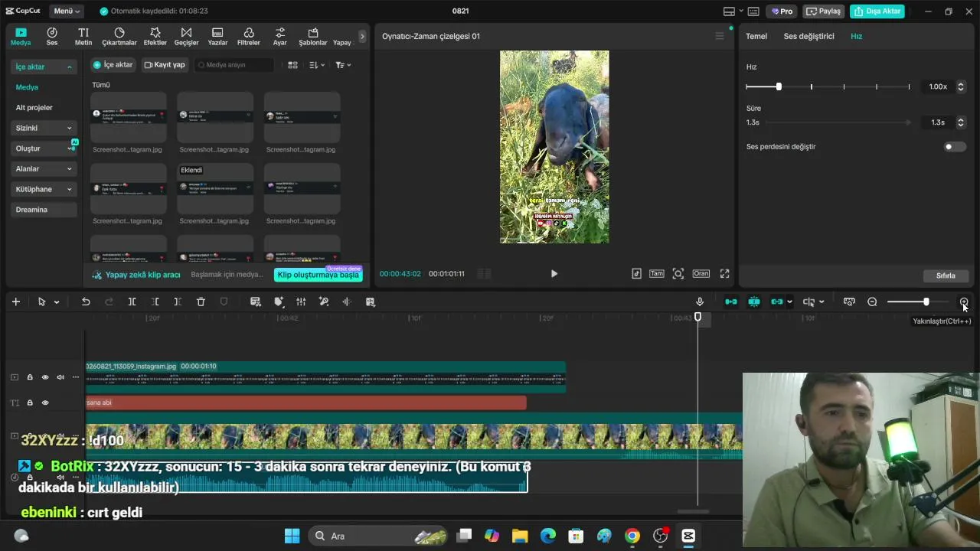Toggle main track magnet snapping
The width and height of the screenshot is (980, 551).
(x=731, y=302)
